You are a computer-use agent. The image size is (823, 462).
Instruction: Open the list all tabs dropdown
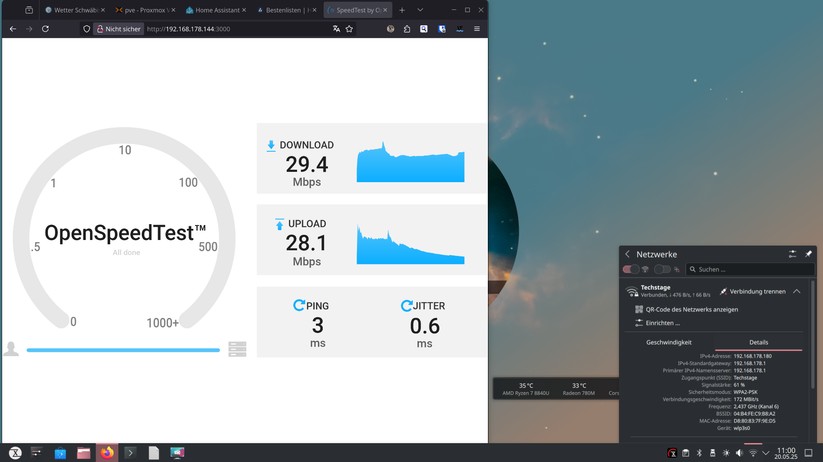pyautogui.click(x=420, y=10)
